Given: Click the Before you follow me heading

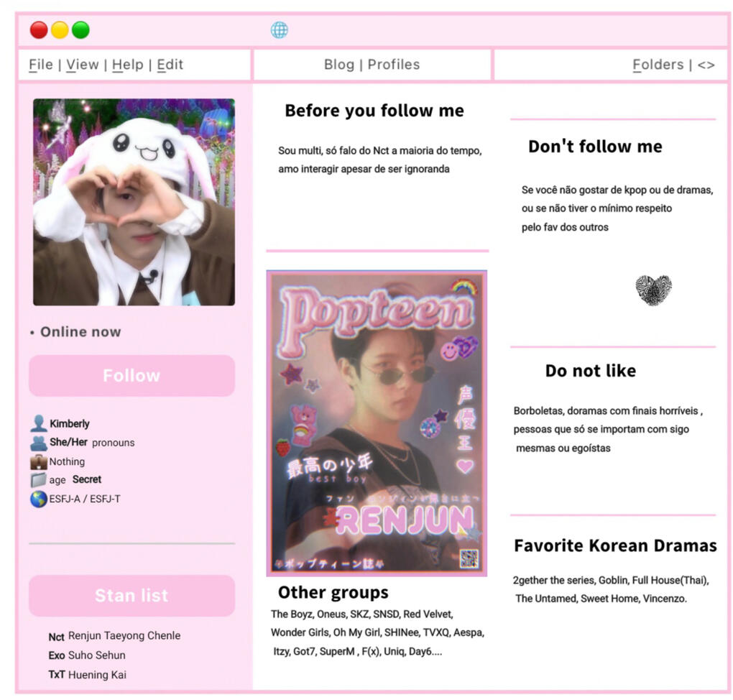Looking at the screenshot, I should (374, 111).
